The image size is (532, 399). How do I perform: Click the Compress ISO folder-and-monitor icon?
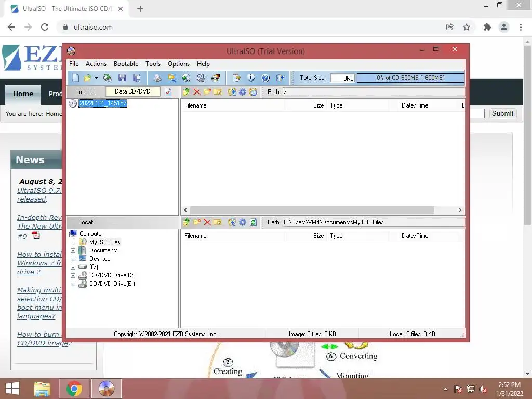[x=172, y=78]
